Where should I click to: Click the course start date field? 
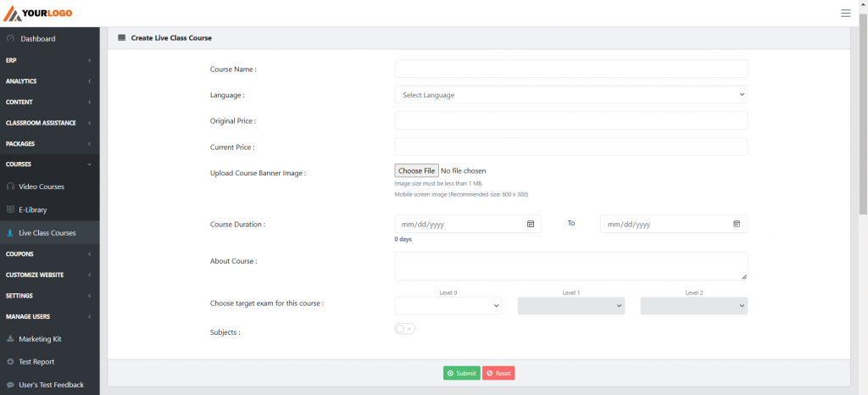point(468,224)
